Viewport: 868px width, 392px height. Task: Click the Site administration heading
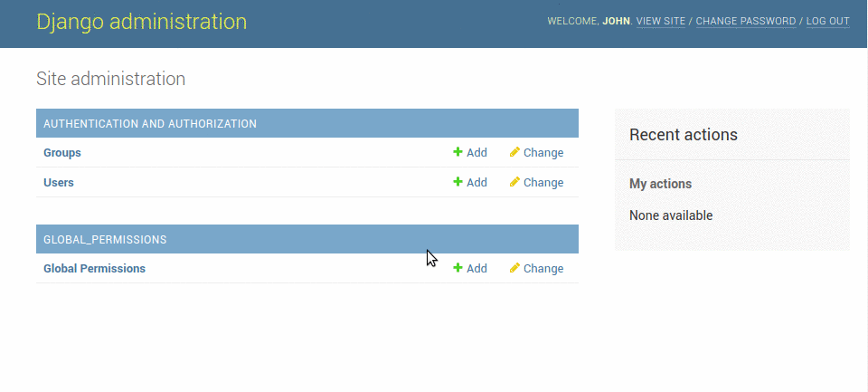[x=110, y=79]
